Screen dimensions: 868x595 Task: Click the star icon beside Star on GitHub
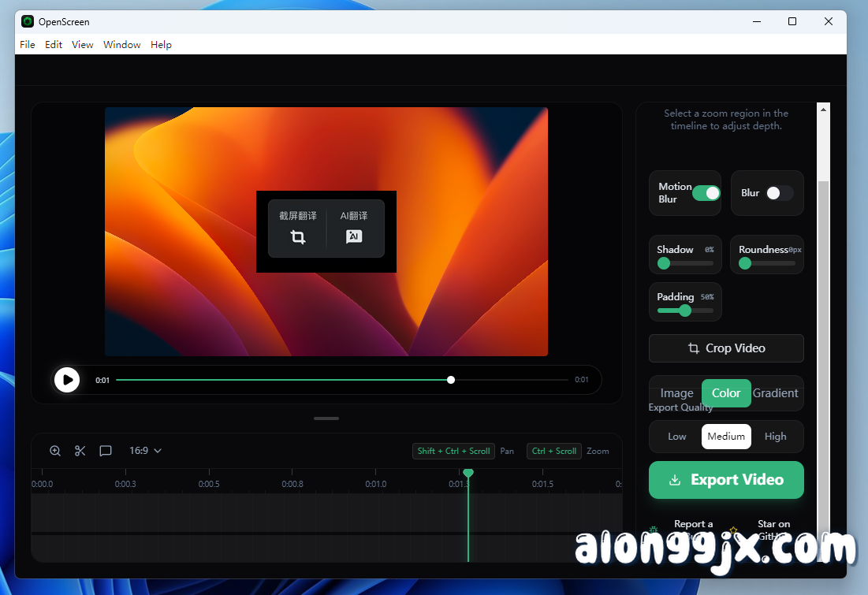(x=732, y=530)
